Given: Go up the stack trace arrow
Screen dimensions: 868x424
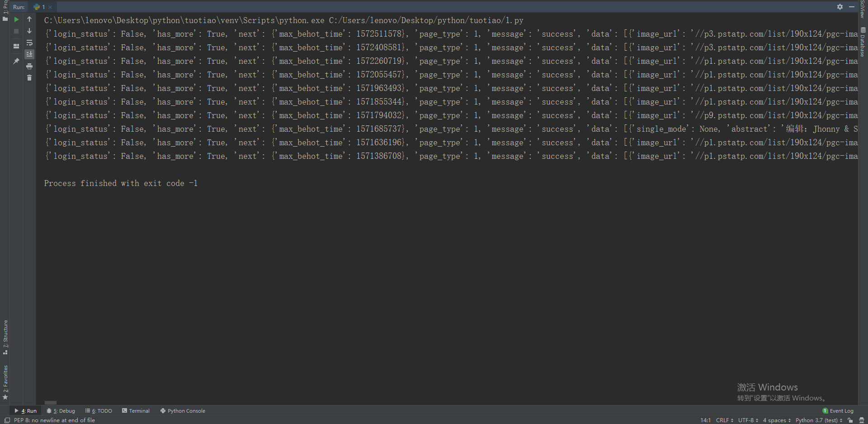Looking at the screenshot, I should 29,19.
